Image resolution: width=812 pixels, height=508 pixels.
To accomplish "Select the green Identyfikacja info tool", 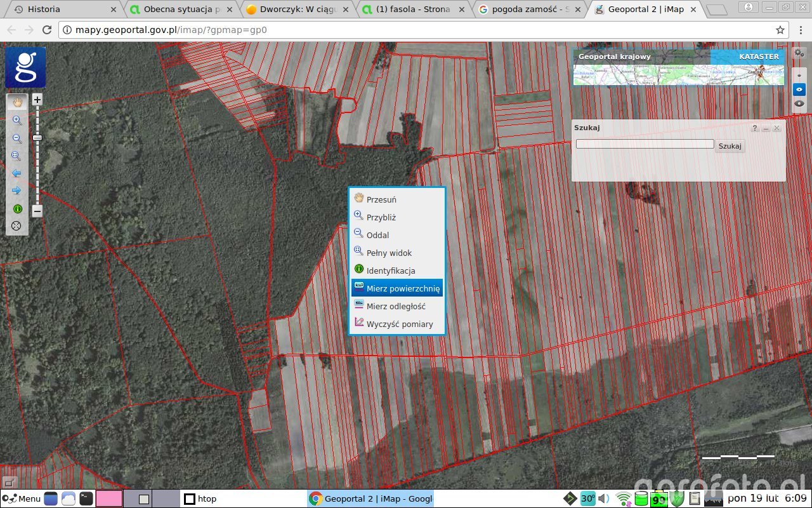I will pyautogui.click(x=17, y=208).
